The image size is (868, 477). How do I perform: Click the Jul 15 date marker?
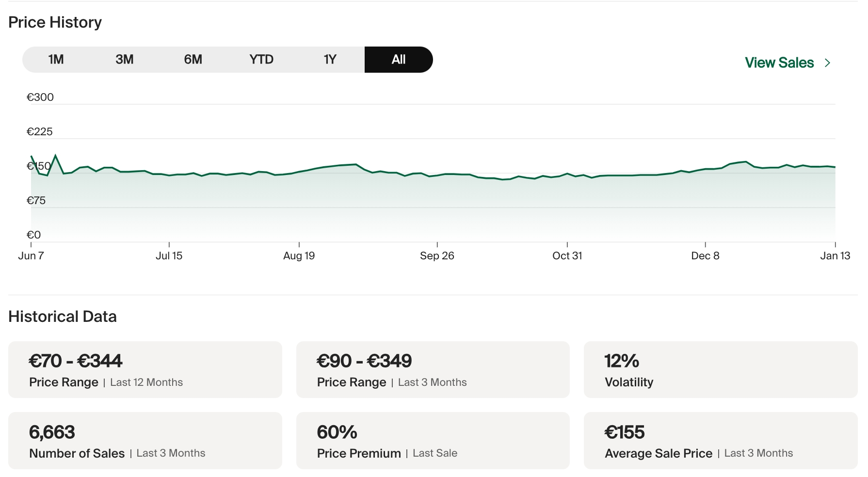(169, 255)
